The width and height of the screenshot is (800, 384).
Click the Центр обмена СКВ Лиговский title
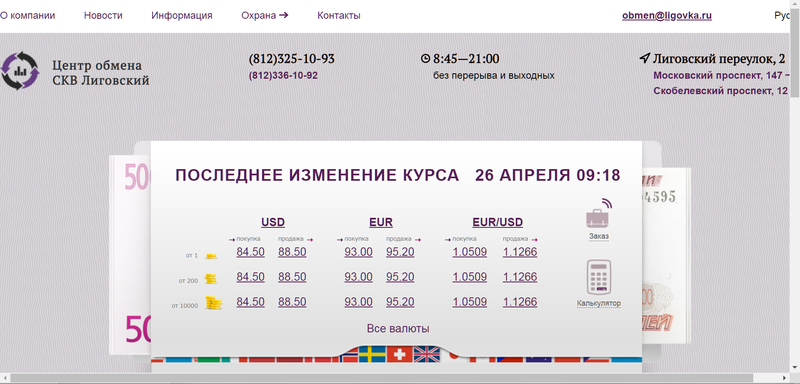[101, 72]
